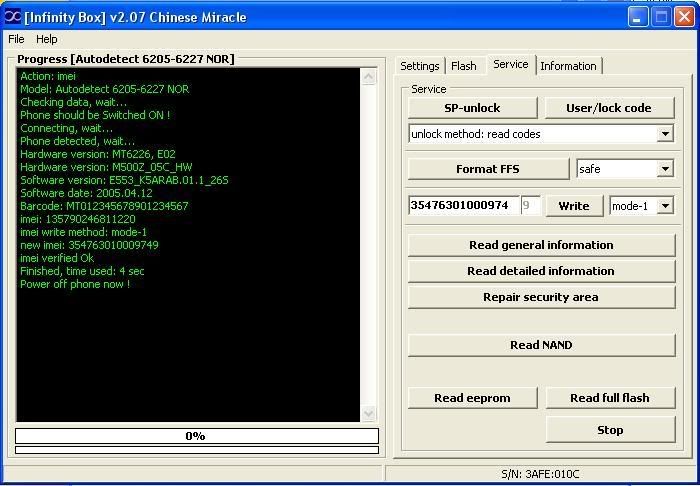Click 'Hardware version: M500Z_05C_HW' log line

(106, 167)
